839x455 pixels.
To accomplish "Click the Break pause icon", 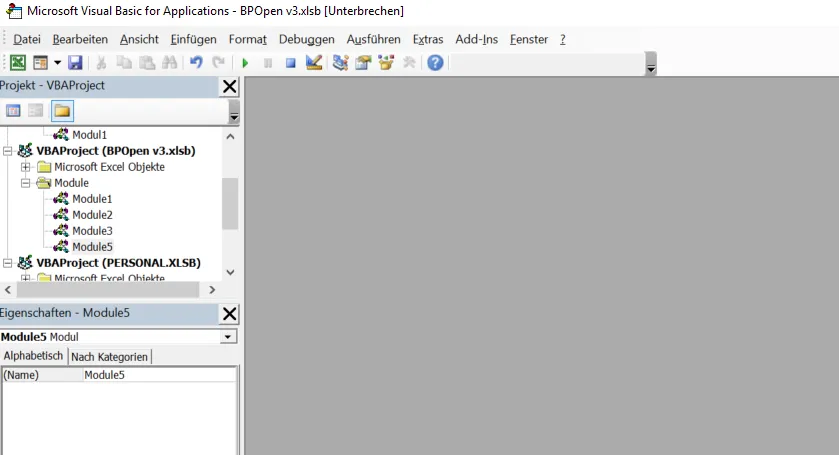I will (268, 63).
